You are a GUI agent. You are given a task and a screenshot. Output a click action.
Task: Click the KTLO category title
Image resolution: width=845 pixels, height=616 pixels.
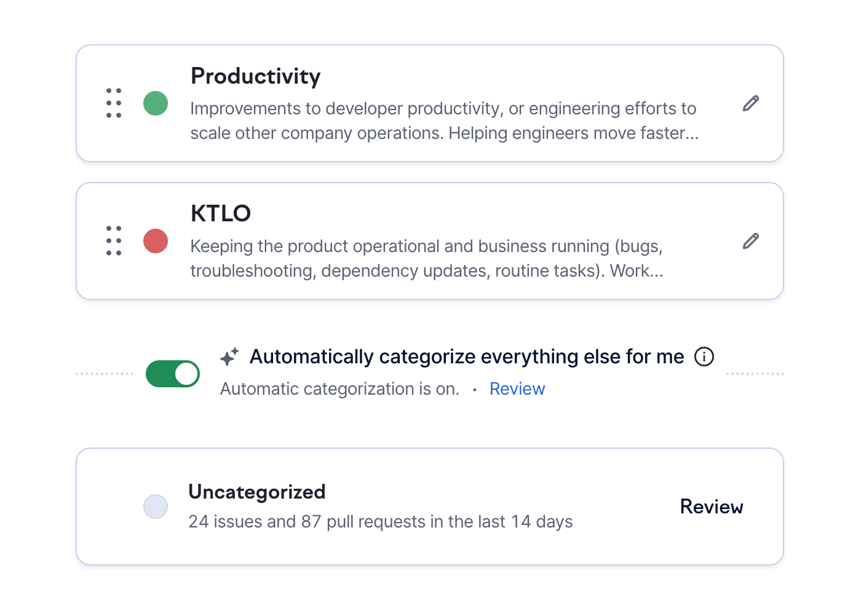[x=221, y=214]
